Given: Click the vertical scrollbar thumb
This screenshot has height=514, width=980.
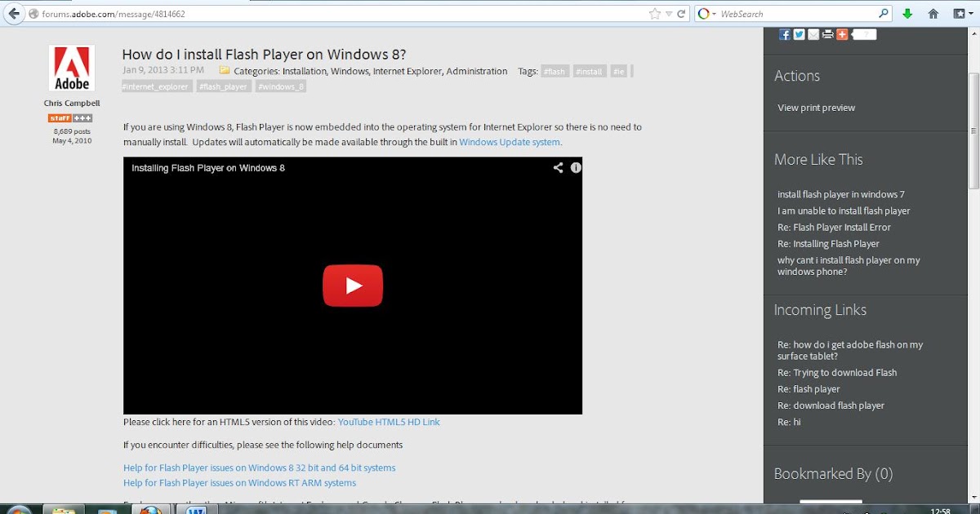Looking at the screenshot, I should pos(973,131).
